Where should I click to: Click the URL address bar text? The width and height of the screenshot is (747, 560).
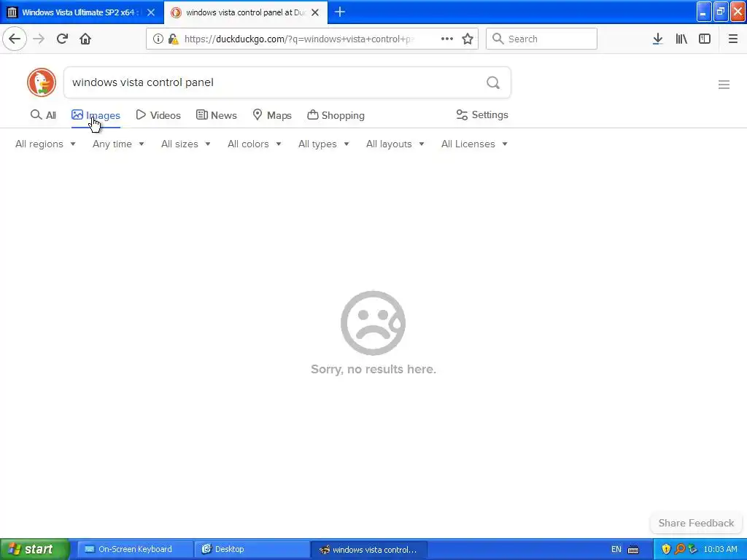[299, 39]
